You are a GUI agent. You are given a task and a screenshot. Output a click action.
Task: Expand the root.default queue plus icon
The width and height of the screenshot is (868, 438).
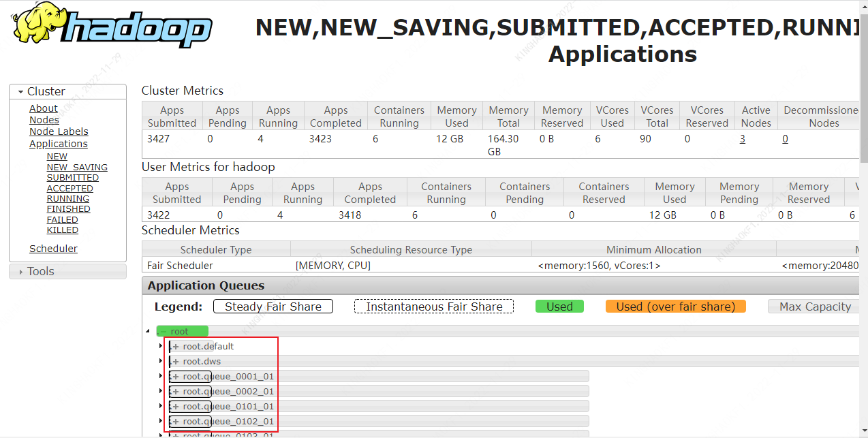(176, 347)
